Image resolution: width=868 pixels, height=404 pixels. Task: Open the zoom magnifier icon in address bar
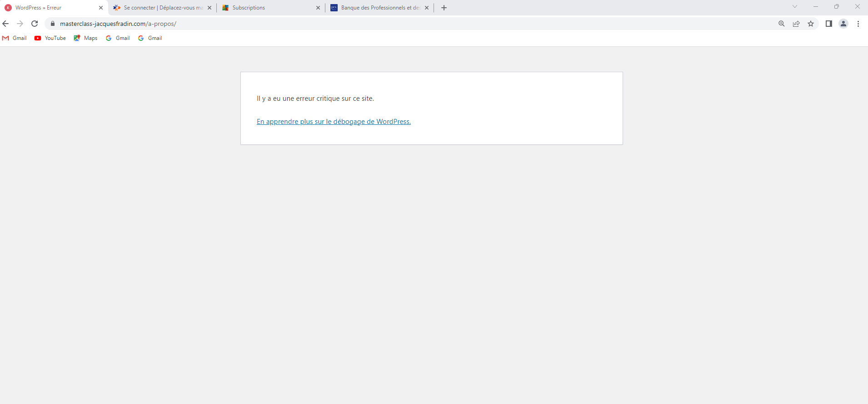click(782, 24)
